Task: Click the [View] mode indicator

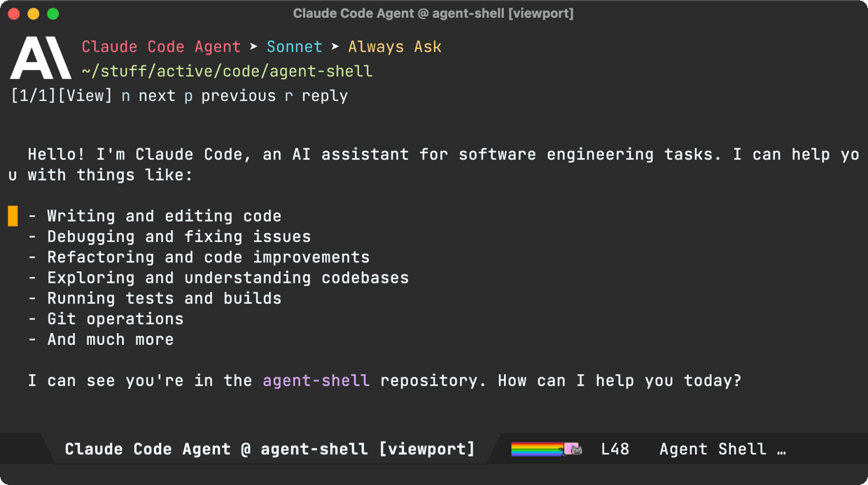Action: (86, 95)
